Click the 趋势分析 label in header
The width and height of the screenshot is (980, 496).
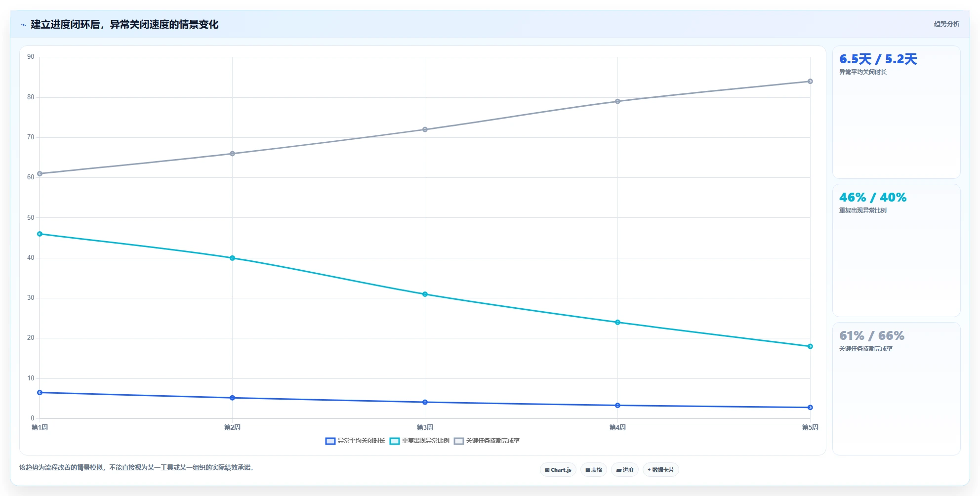[946, 24]
